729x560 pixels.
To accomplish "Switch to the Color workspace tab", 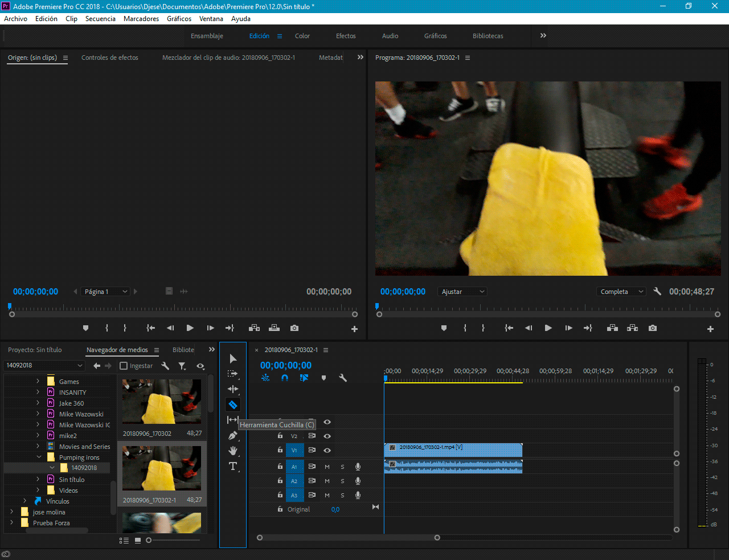I will tap(302, 36).
